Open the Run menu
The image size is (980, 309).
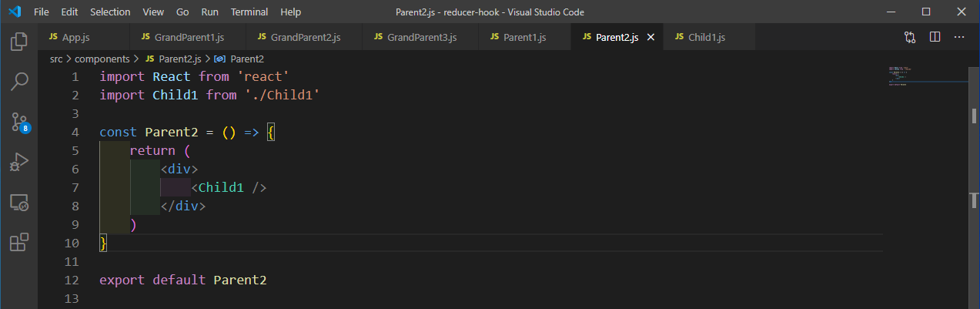coord(209,12)
